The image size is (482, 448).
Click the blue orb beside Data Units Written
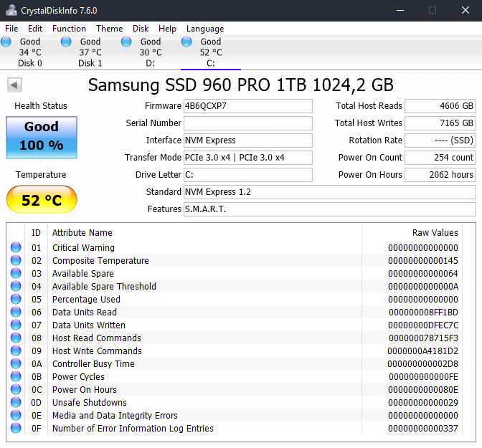click(16, 325)
